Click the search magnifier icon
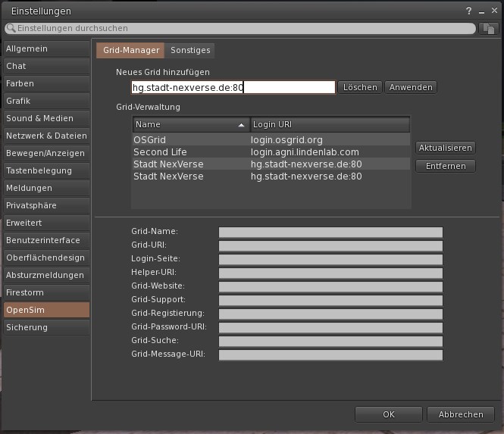 (x=11, y=28)
